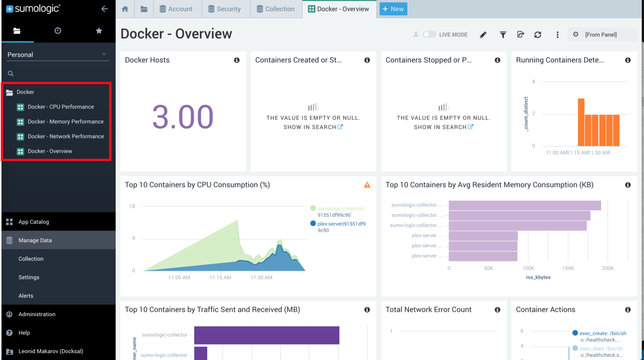This screenshot has height=360, width=644.
Task: Click the New tab button
Action: click(393, 9)
